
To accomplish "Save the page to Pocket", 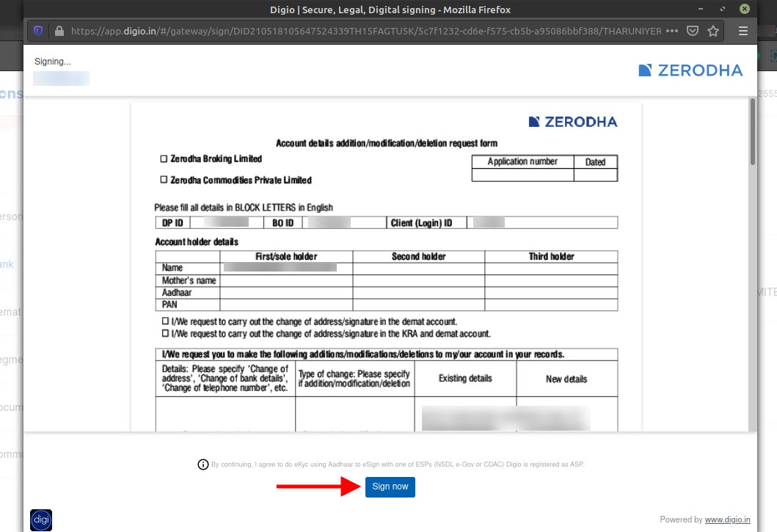I will pos(693,32).
